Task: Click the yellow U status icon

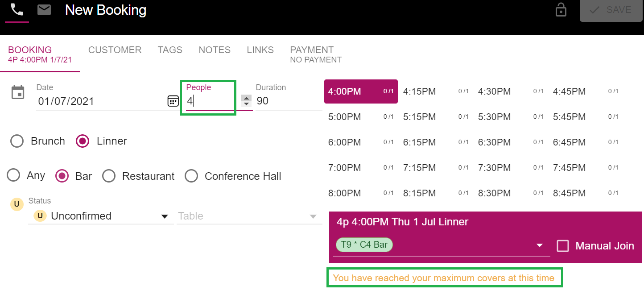Action: 17,204
